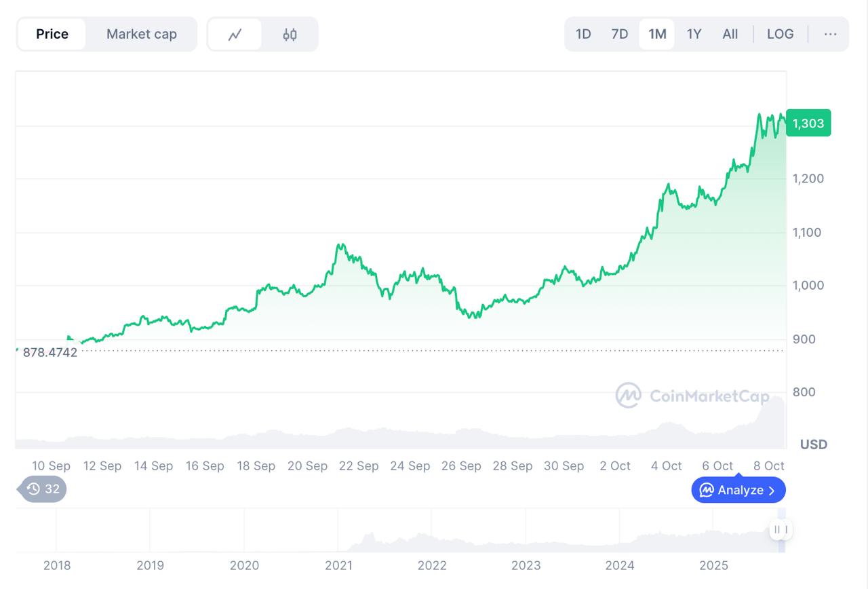Expand the Analyze panel chevron

[x=772, y=491]
